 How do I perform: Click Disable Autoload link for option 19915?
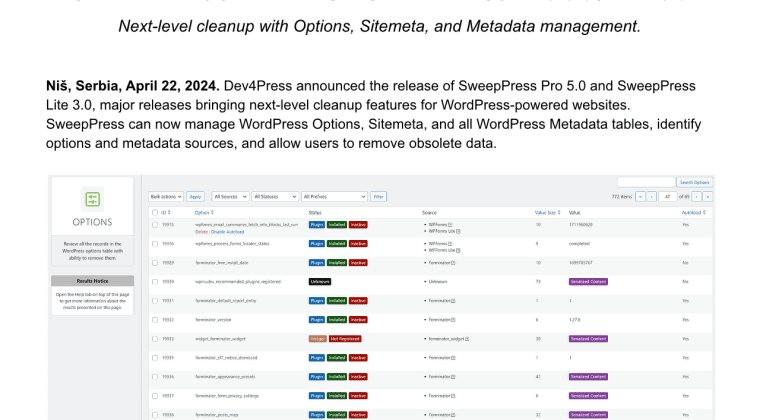[227, 232]
